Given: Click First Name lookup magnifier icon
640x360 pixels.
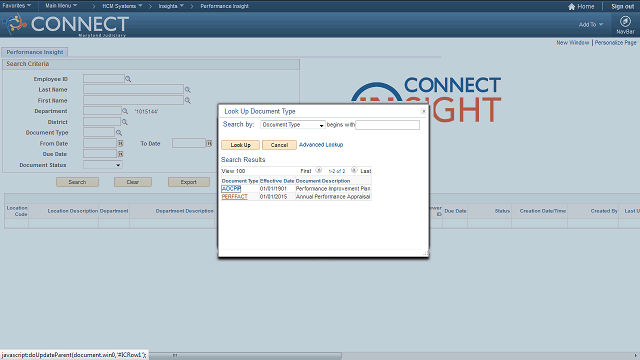Looking at the screenshot, I should (x=188, y=100).
